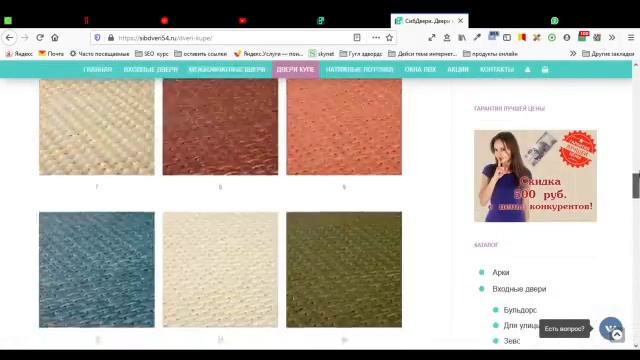Screen dimensions: 640x360
Task: Open Бульдорс catalog subcategory
Action: 520,310
